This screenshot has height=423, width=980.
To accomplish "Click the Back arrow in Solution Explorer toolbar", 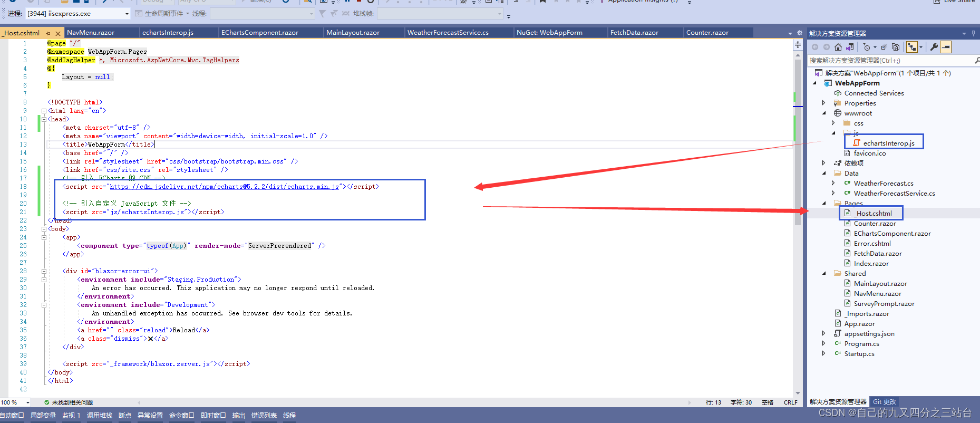I will click(x=815, y=47).
